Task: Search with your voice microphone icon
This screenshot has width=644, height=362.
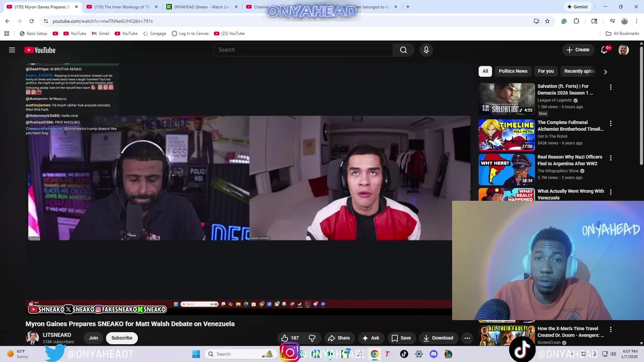Action: (426, 50)
